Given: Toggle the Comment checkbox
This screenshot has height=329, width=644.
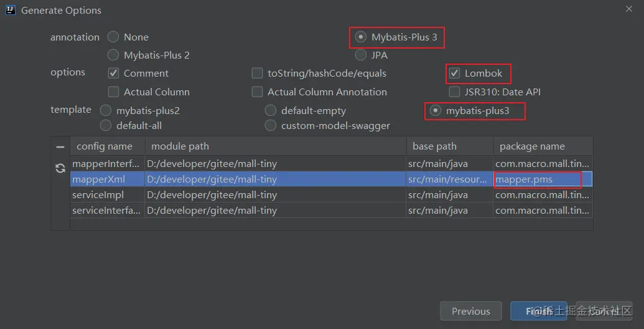Looking at the screenshot, I should coord(113,73).
